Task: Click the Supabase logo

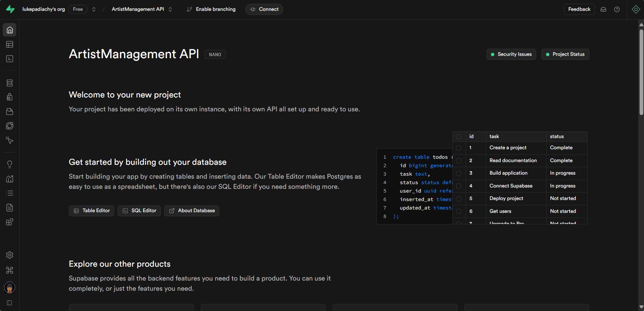Action: click(10, 9)
